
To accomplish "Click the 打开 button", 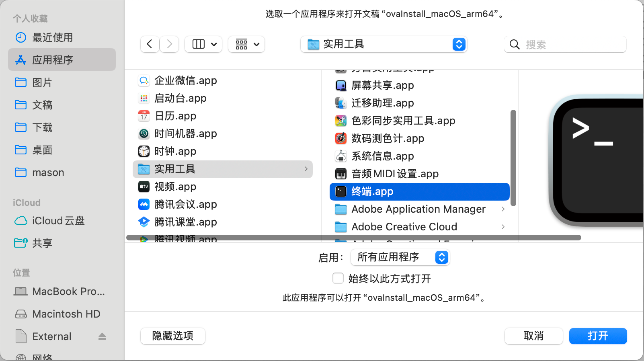I will 598,336.
